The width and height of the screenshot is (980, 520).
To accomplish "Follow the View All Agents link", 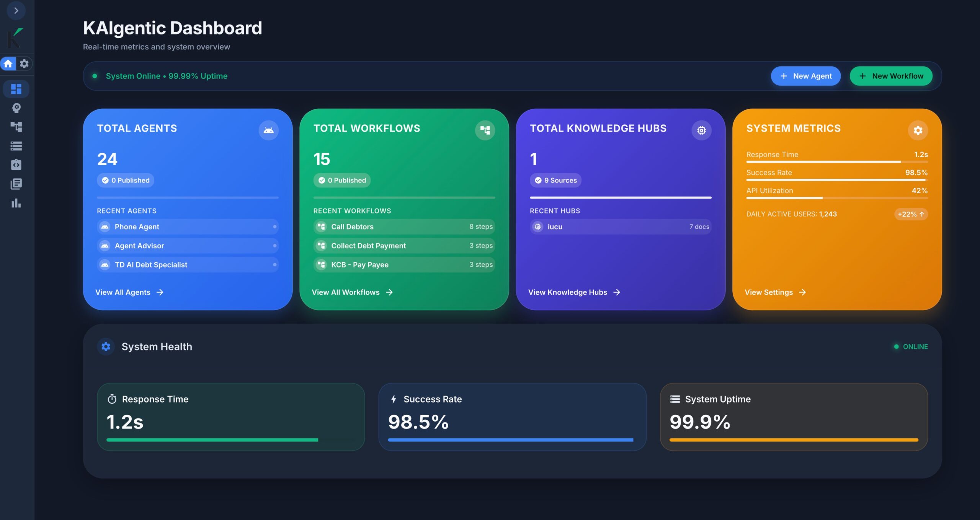I will [129, 292].
